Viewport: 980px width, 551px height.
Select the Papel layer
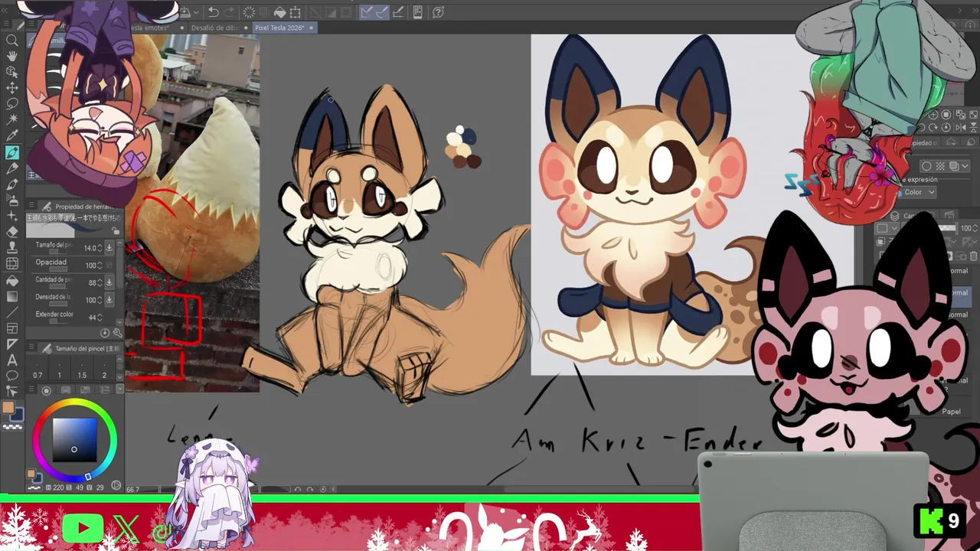951,412
